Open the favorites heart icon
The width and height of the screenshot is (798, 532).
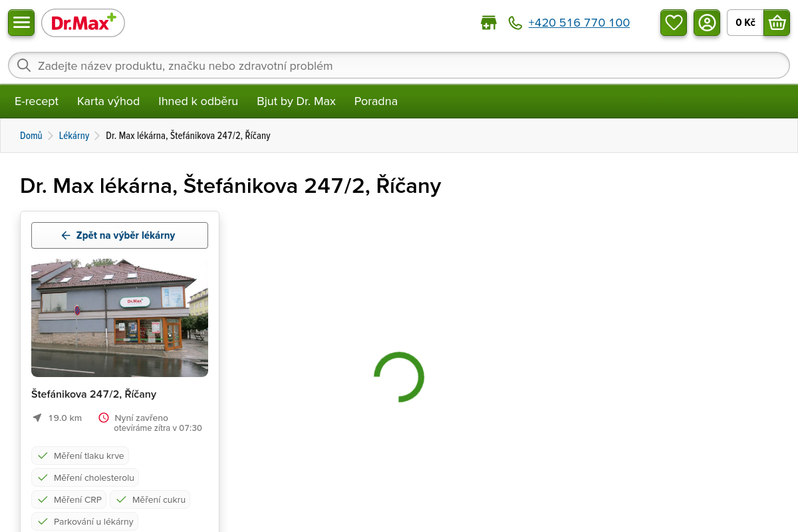click(674, 23)
